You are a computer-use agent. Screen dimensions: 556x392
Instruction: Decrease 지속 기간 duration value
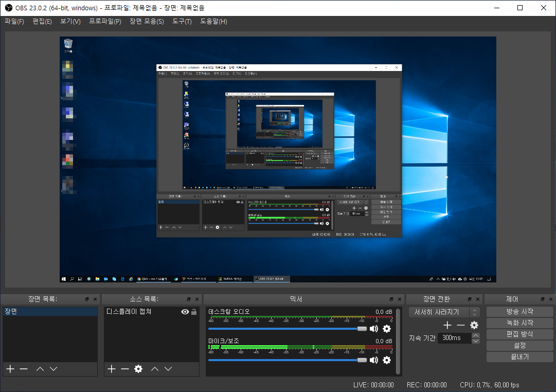point(476,341)
